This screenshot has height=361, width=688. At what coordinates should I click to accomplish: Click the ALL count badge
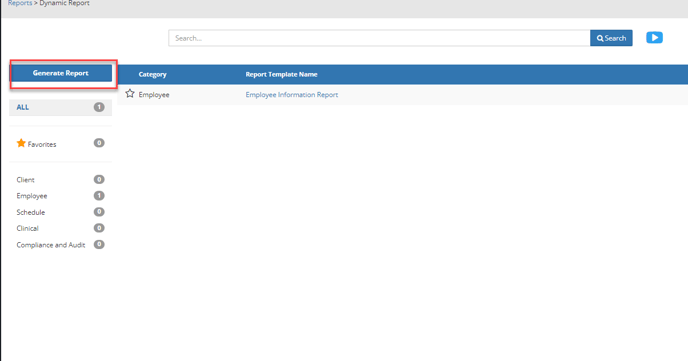pos(99,107)
